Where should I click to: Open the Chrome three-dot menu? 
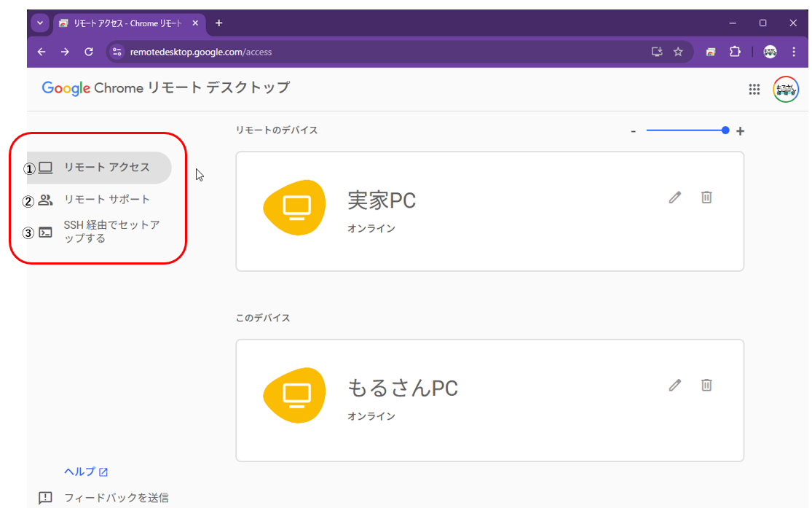click(x=794, y=52)
